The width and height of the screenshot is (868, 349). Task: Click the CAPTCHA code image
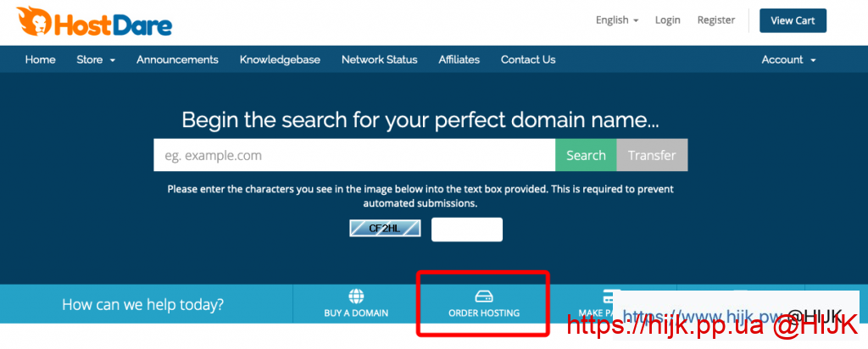(385, 228)
